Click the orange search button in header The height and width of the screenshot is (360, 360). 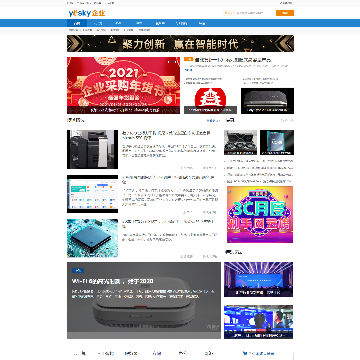(285, 13)
